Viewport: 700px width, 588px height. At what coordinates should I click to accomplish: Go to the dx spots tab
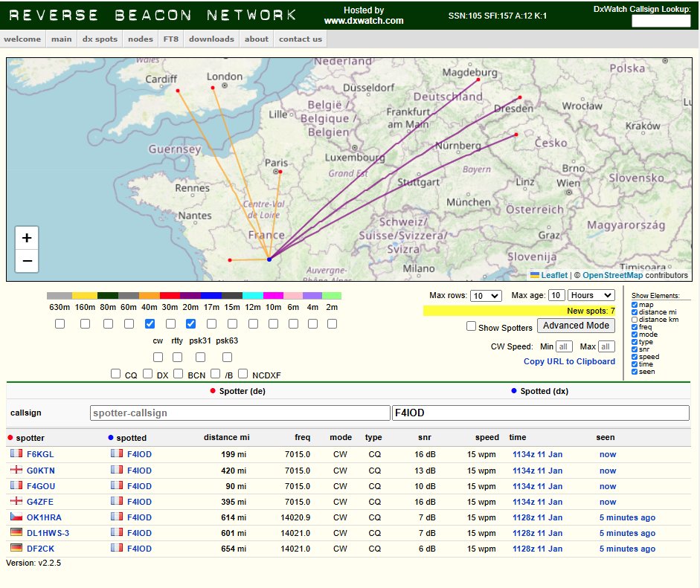tap(100, 39)
